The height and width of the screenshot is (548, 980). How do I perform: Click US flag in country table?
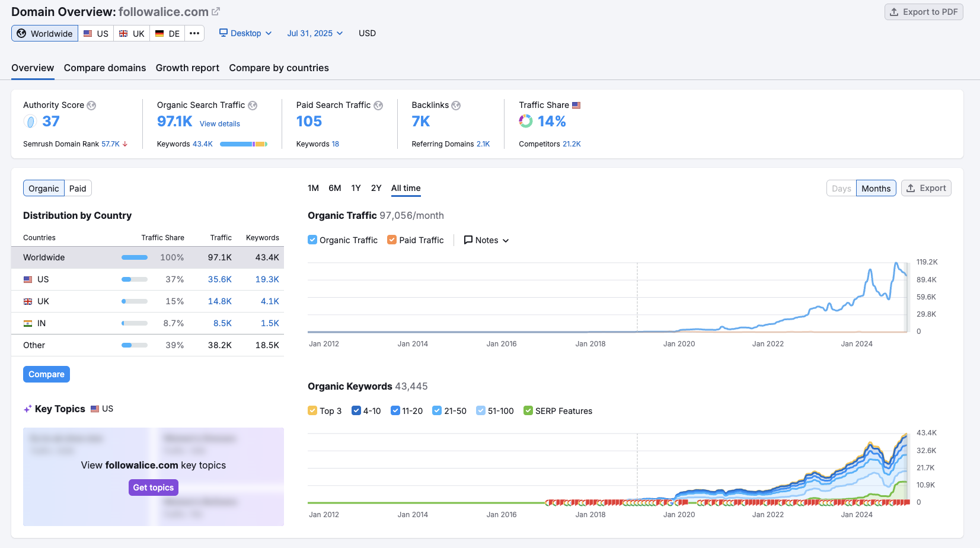28,279
